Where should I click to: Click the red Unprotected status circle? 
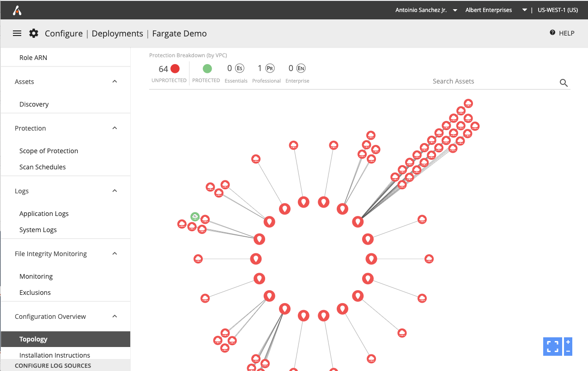(x=175, y=69)
